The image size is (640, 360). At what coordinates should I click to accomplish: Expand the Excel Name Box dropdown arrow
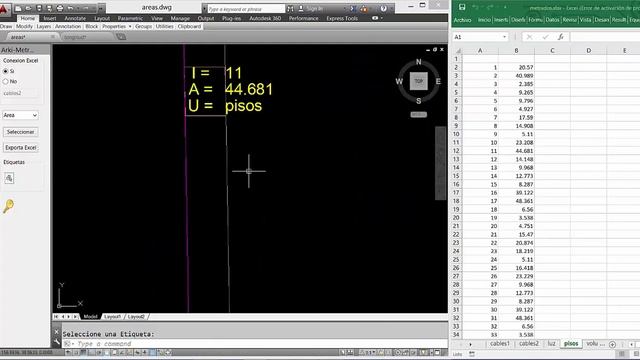[504, 37]
